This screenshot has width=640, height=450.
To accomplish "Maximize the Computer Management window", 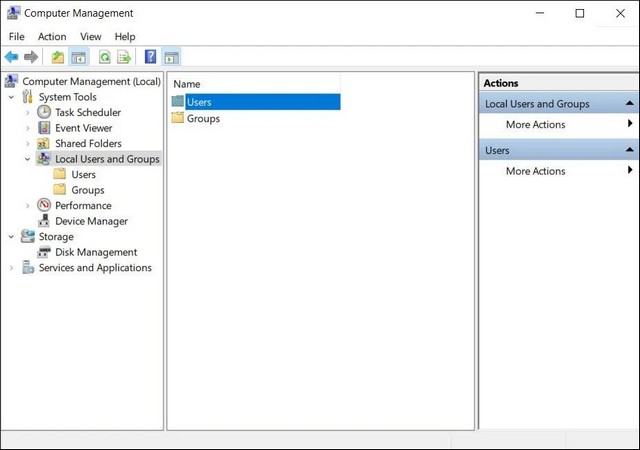I will (579, 13).
